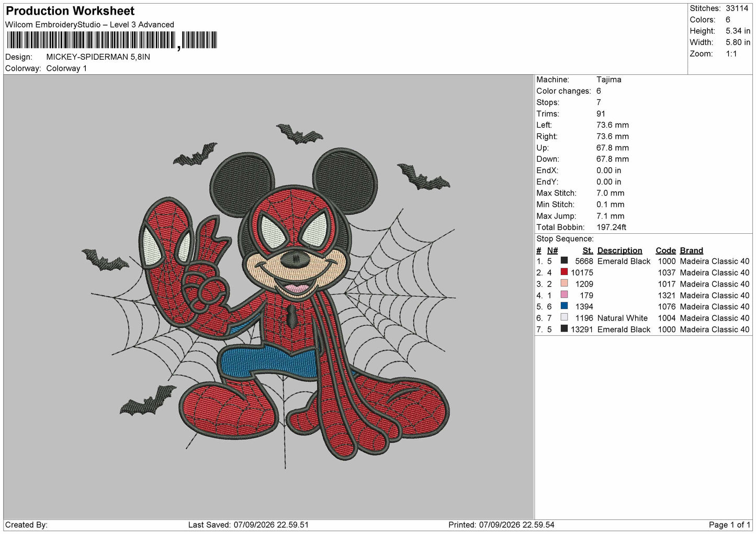The image size is (756, 534).
Task: Click the peach color swatch in row 3
Action: coord(564,283)
